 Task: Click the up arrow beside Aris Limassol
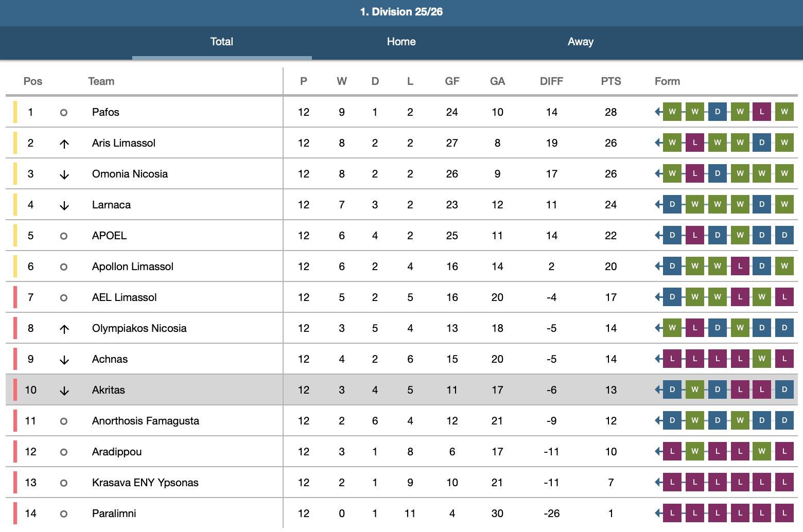[x=64, y=144]
